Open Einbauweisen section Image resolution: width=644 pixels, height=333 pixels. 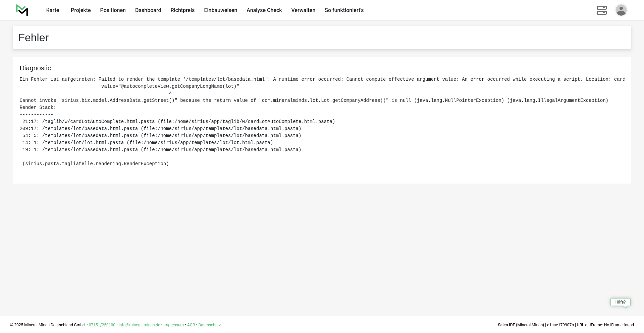point(220,10)
